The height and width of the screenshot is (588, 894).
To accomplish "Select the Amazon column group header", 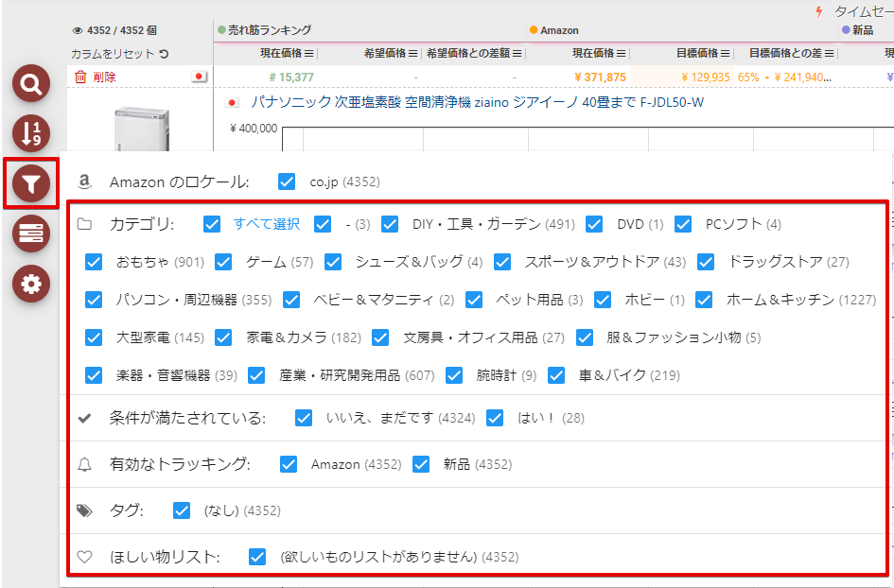I will click(559, 30).
